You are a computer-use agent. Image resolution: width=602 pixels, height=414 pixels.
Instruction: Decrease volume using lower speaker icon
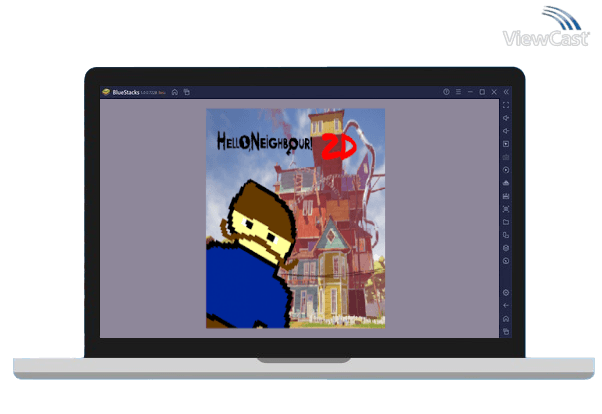(x=506, y=131)
